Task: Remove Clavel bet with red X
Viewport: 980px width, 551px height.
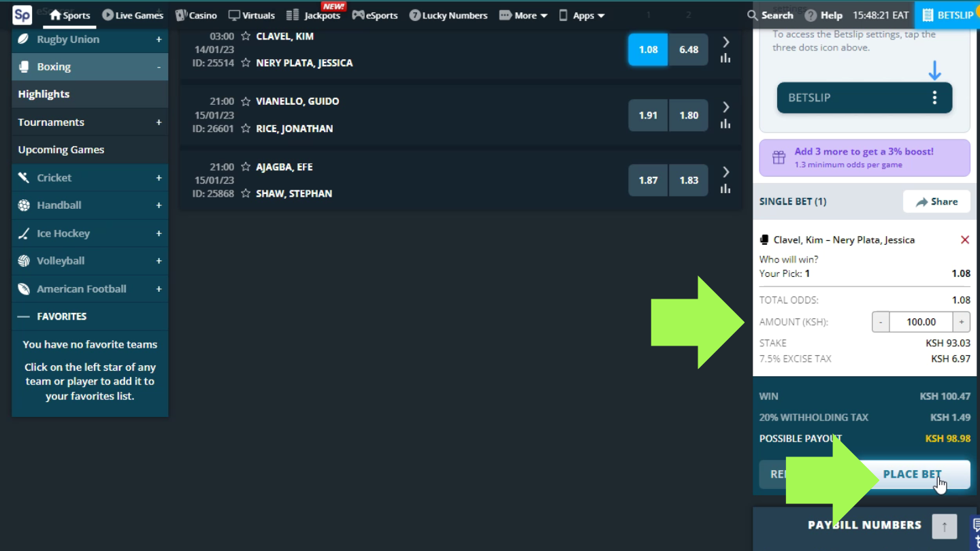Action: coord(964,239)
